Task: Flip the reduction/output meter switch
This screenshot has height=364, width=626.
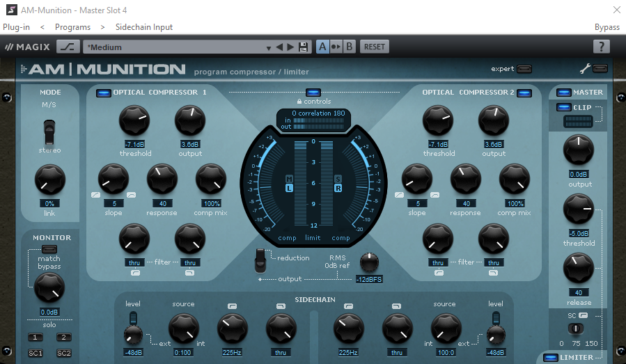Action: click(x=260, y=260)
